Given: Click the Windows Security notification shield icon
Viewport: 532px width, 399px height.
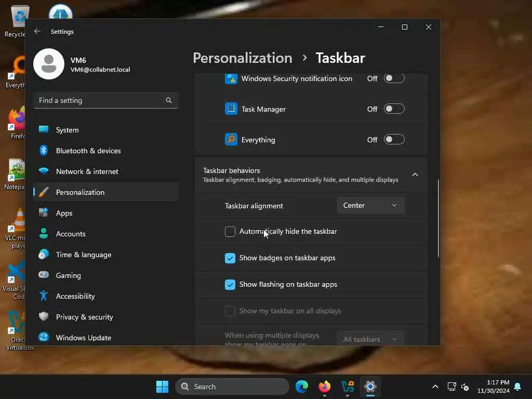Looking at the screenshot, I should (231, 78).
